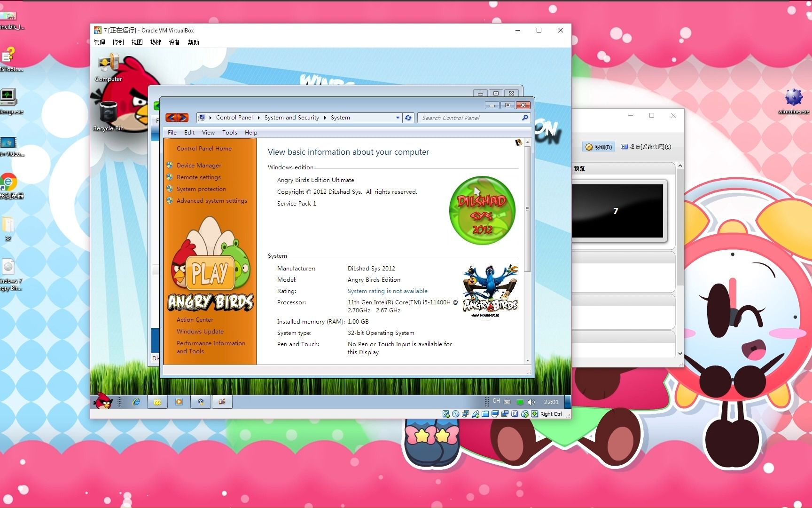Click System rating is not available link

(388, 291)
